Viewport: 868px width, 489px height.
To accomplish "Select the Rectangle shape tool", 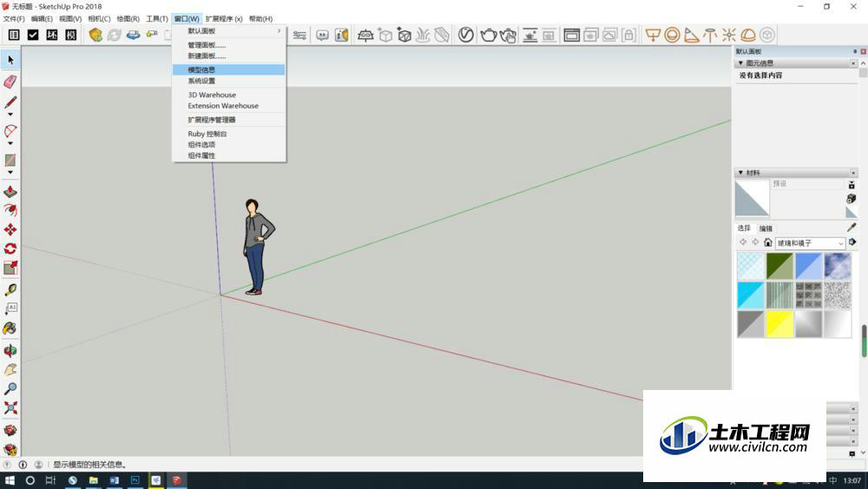I will (x=10, y=160).
